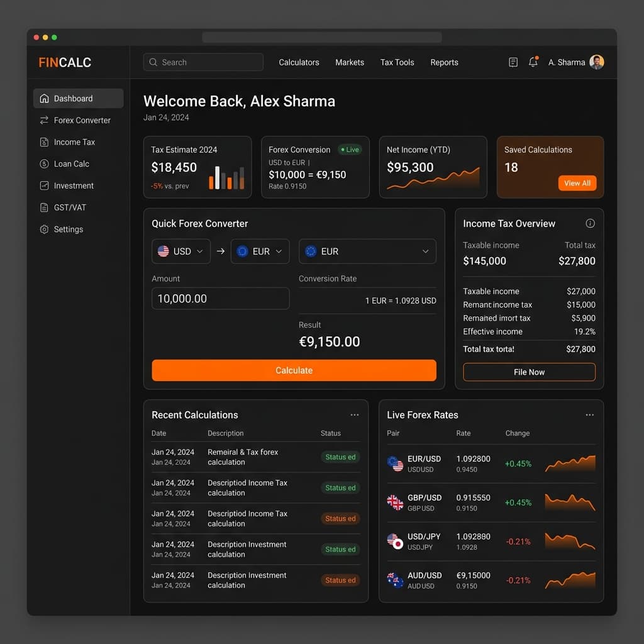Click the Rate column header
Viewport: 644px width, 644px height.
[464, 433]
